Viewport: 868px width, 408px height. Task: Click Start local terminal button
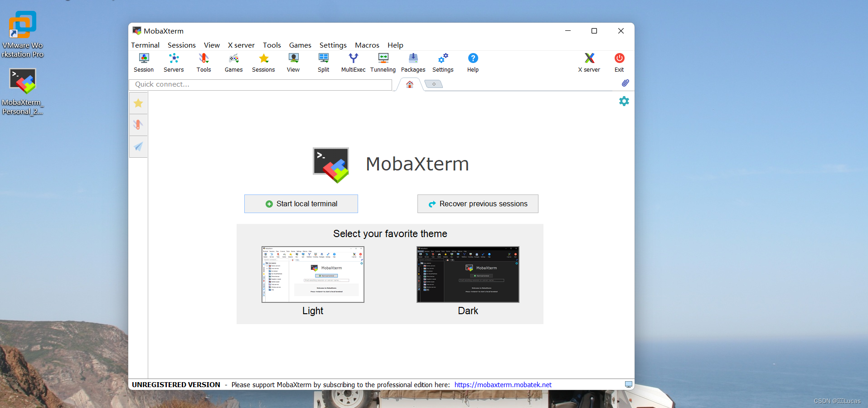(301, 204)
